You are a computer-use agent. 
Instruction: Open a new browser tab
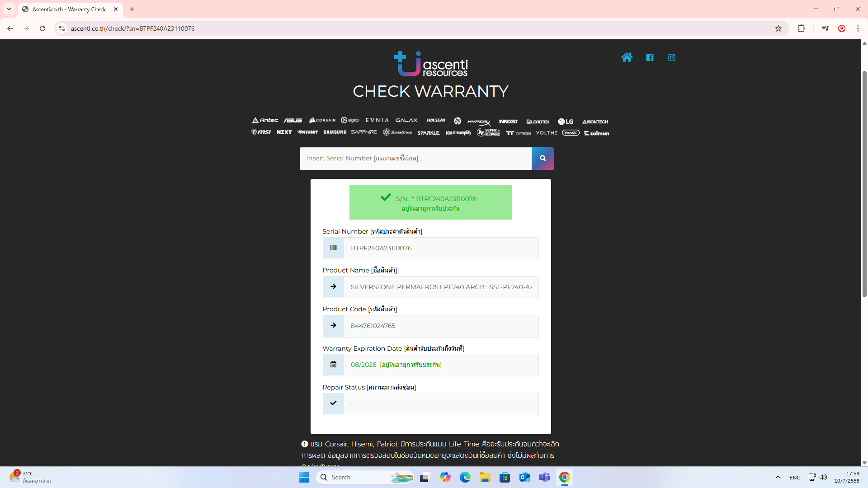(x=132, y=9)
